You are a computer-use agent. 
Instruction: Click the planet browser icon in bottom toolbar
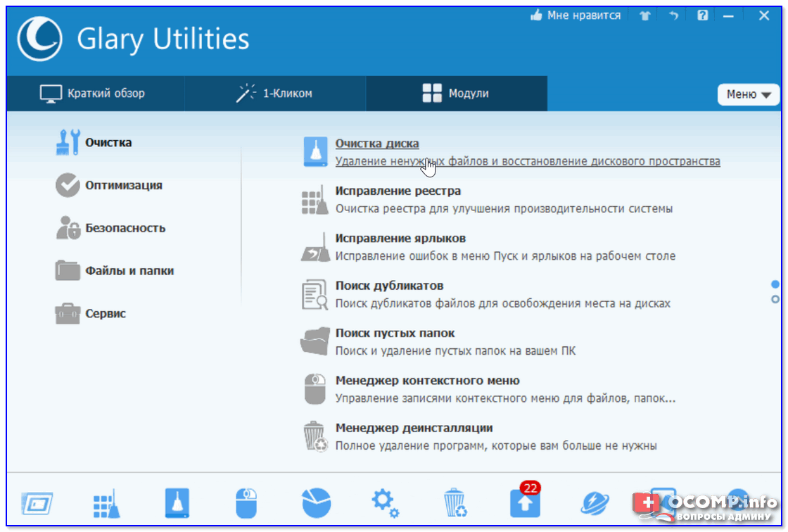click(595, 504)
